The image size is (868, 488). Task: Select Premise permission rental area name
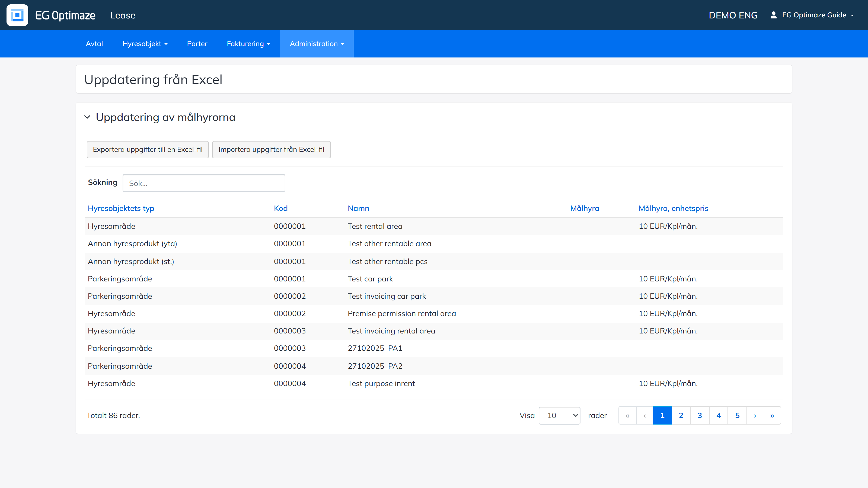[x=402, y=314]
